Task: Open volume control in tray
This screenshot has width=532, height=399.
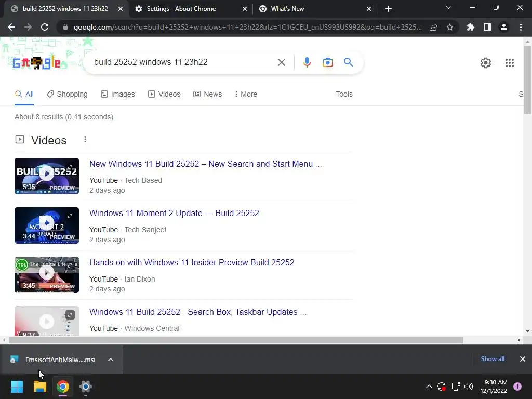Action: pos(469,387)
